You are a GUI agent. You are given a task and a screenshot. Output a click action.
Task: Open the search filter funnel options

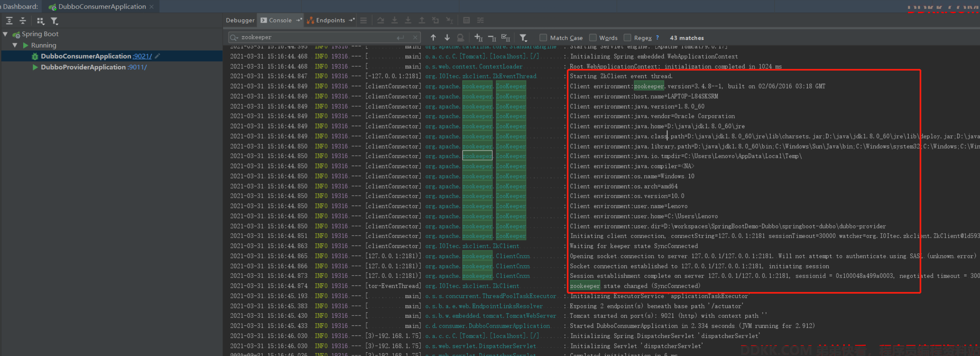click(523, 38)
